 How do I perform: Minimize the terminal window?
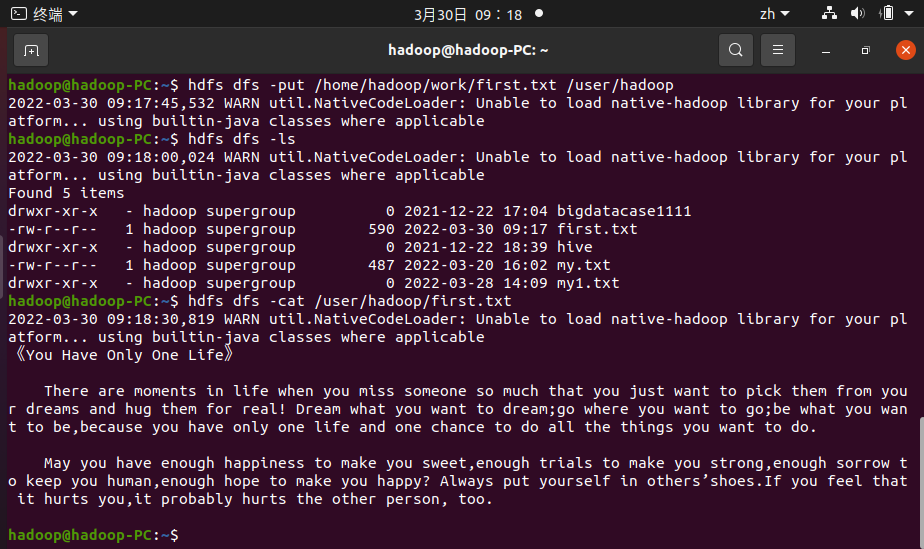pos(826,50)
